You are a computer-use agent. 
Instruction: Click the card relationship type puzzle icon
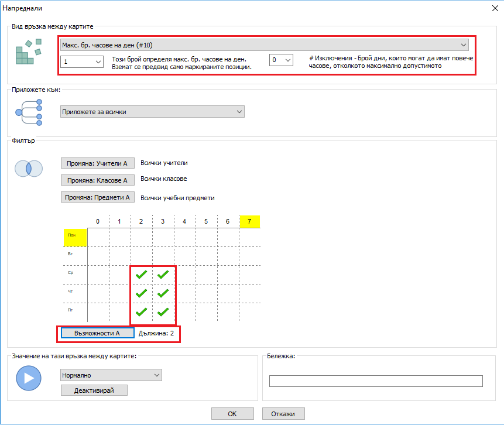29,52
